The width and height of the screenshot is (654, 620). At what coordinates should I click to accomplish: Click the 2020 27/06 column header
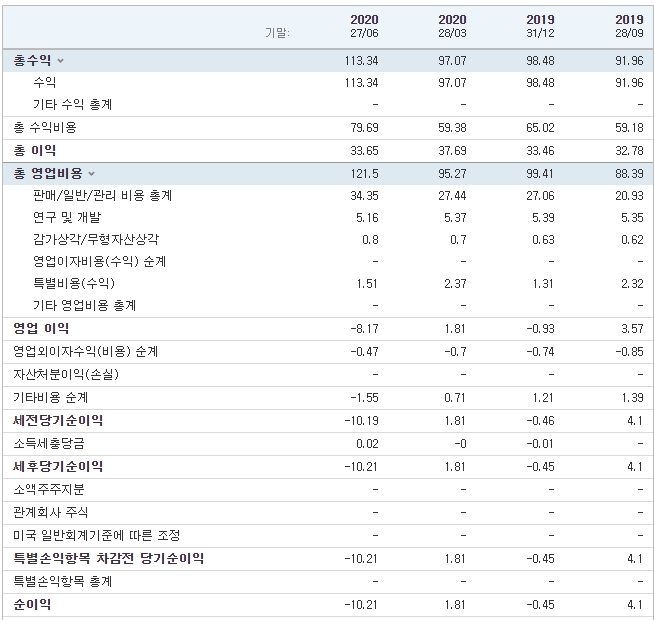(364, 26)
